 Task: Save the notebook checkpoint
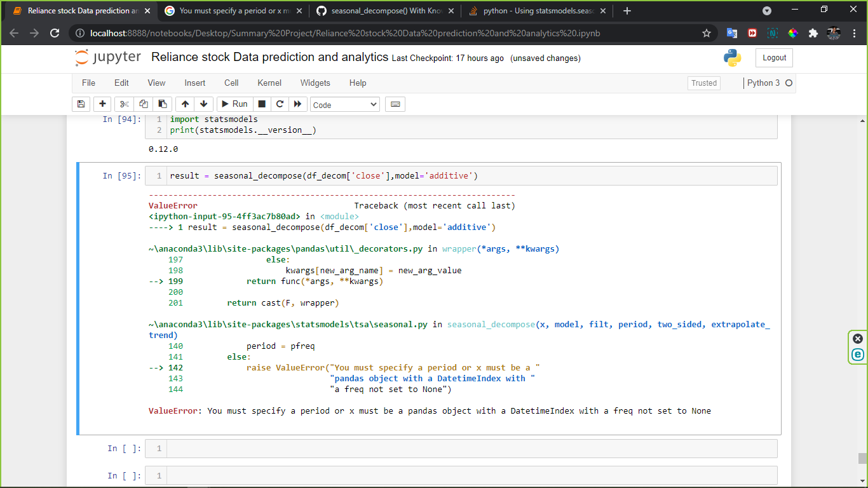coord(81,104)
